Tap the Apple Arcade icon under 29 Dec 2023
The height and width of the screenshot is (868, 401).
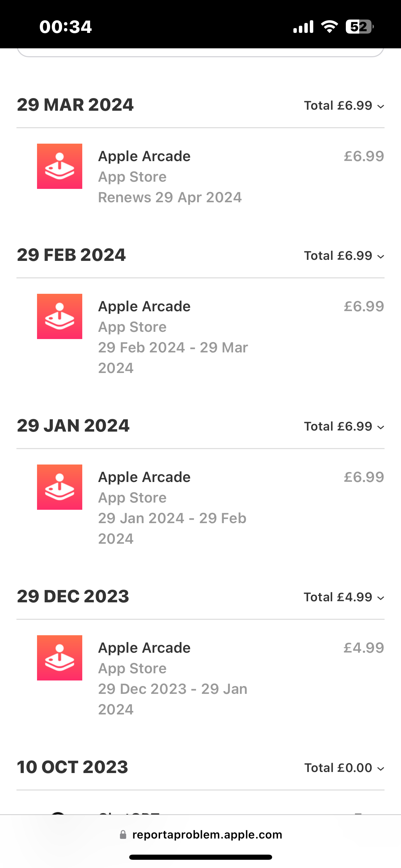(x=60, y=658)
